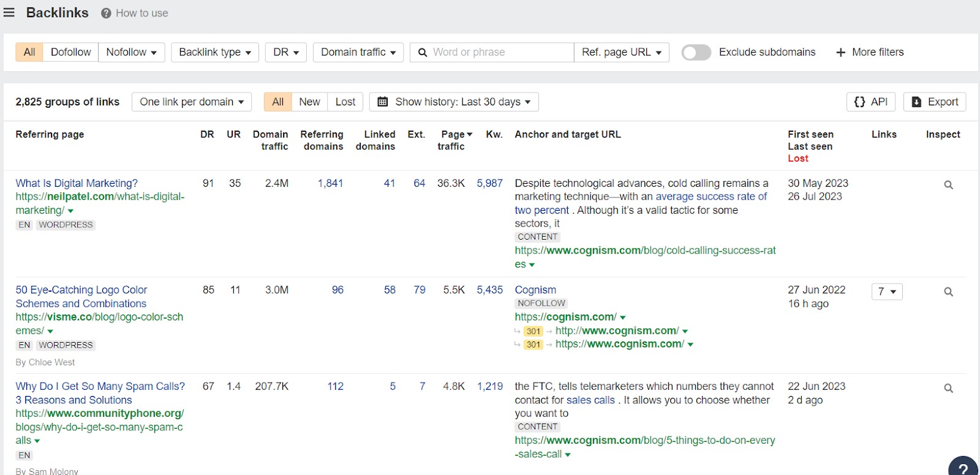
Task: Click linked domains value 41
Action: point(390,183)
